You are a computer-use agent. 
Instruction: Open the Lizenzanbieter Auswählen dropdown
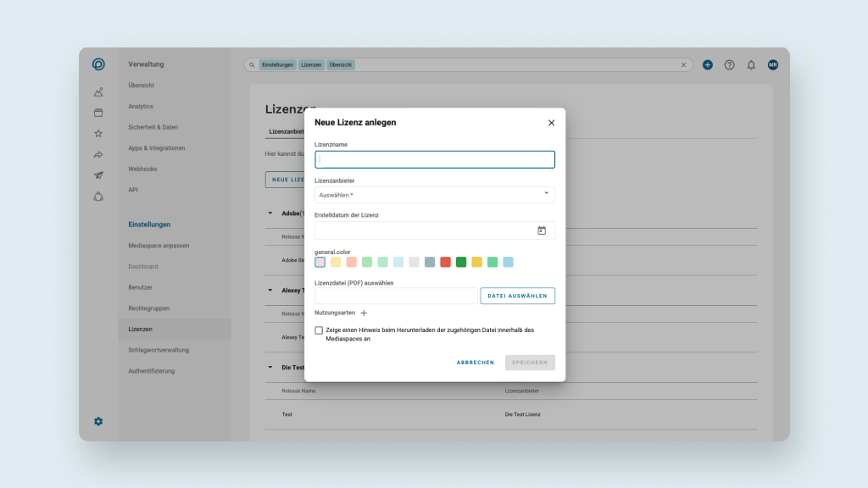[435, 195]
